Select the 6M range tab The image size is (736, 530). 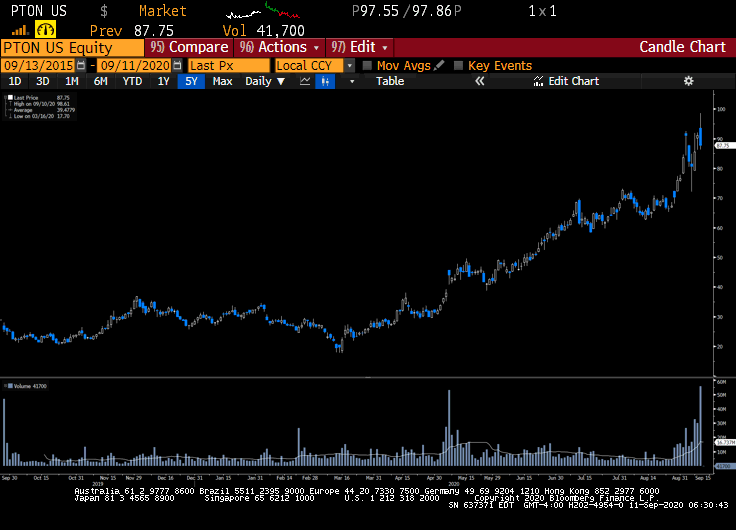click(x=100, y=81)
